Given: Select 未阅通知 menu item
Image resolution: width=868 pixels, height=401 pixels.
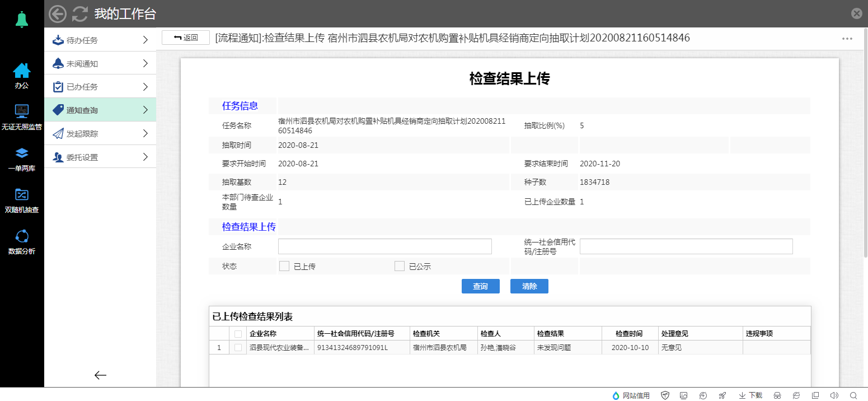Looking at the screenshot, I should pos(100,63).
